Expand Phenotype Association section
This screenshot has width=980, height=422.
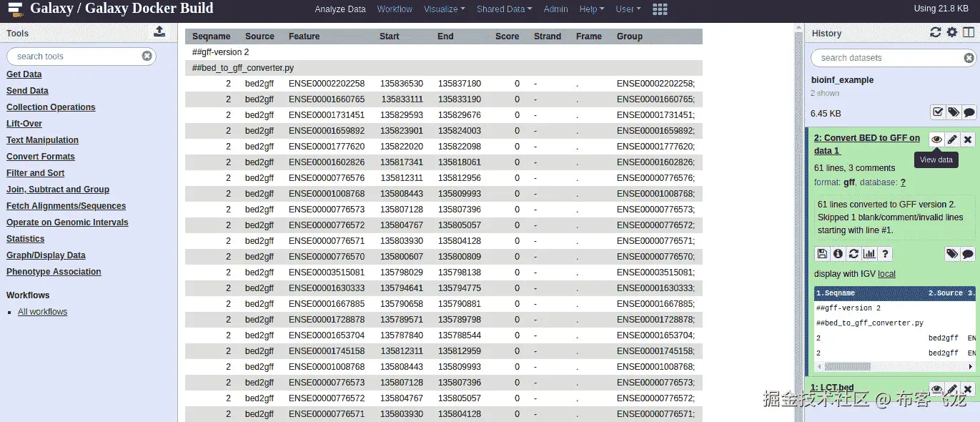[54, 272]
